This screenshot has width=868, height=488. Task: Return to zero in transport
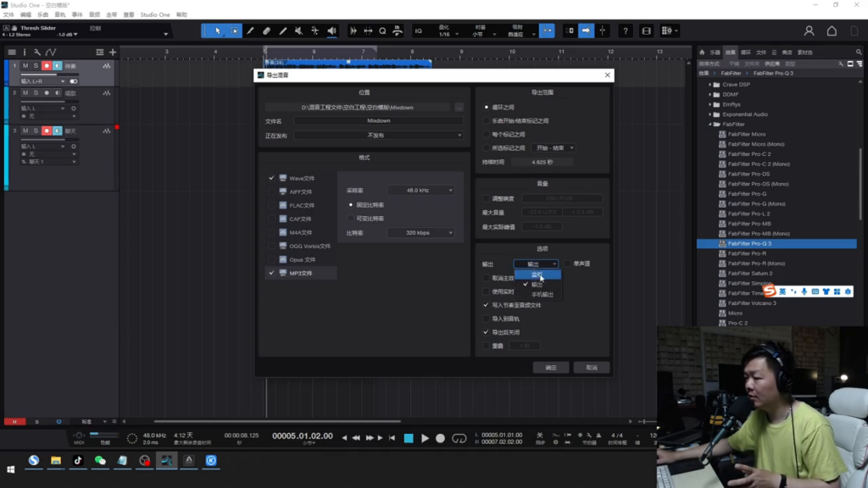[x=392, y=438]
